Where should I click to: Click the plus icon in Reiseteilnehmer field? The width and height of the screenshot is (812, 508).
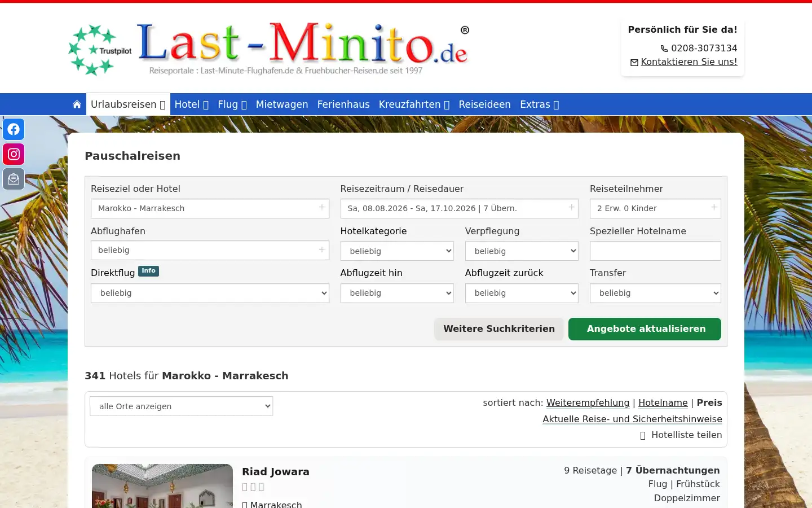pos(714,207)
